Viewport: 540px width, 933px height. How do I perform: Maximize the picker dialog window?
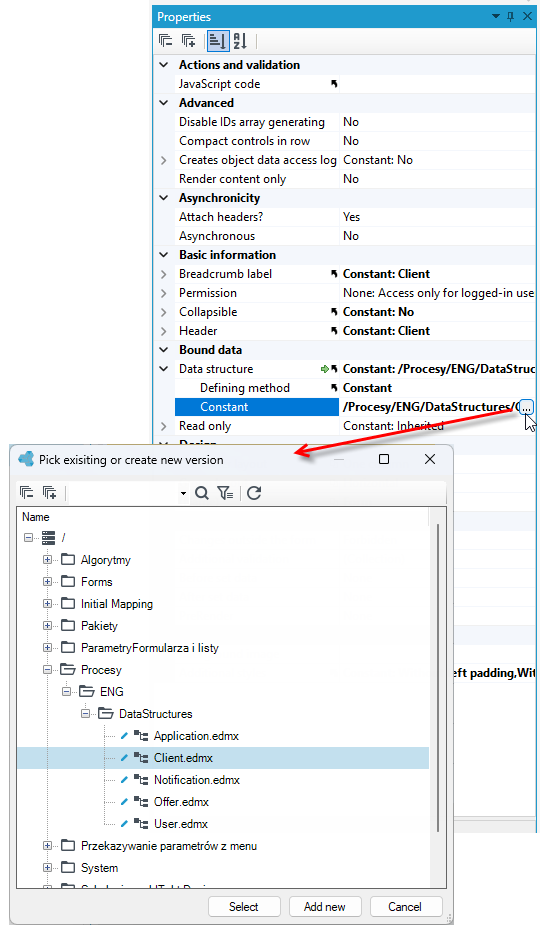[384, 459]
